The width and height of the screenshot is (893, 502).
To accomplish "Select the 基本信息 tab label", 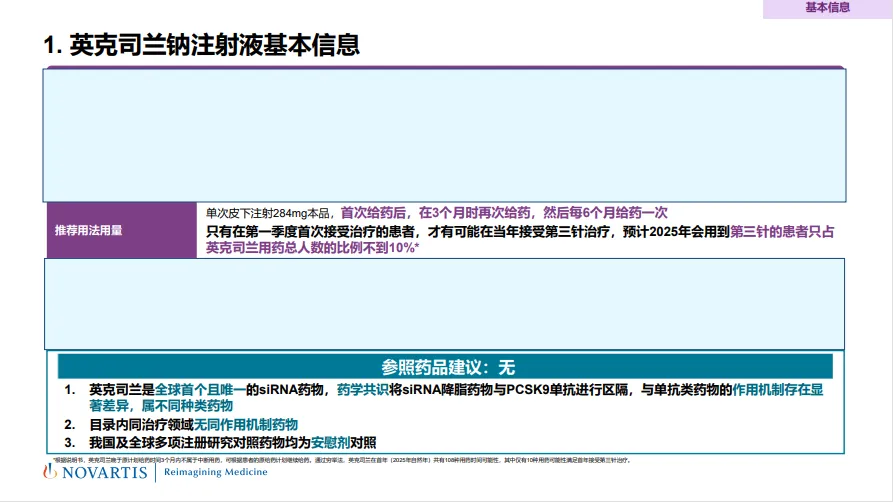I will [x=827, y=8].
